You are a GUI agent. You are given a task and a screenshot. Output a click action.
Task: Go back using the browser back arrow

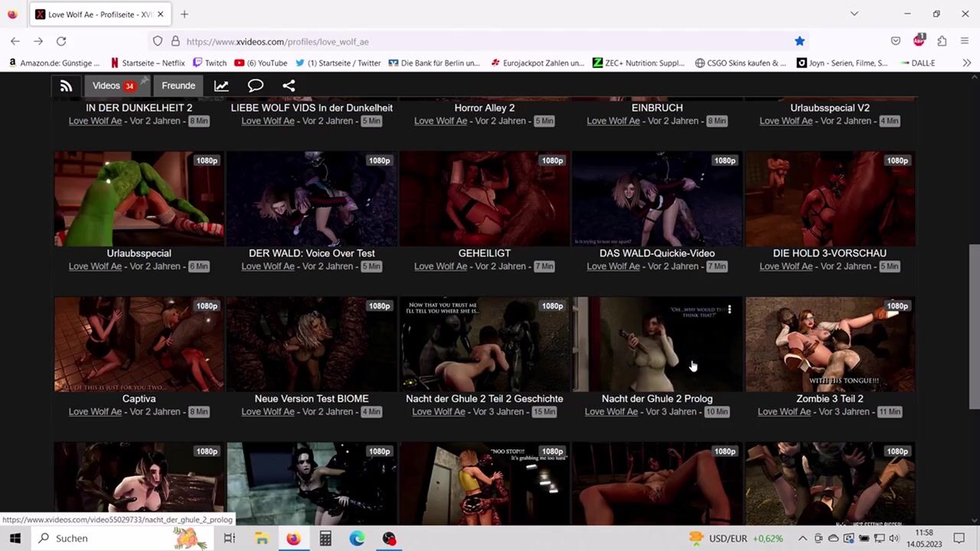pos(15,41)
